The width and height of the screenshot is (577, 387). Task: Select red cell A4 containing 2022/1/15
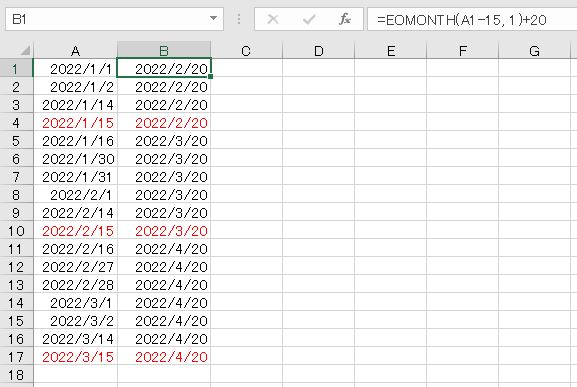click(75, 122)
